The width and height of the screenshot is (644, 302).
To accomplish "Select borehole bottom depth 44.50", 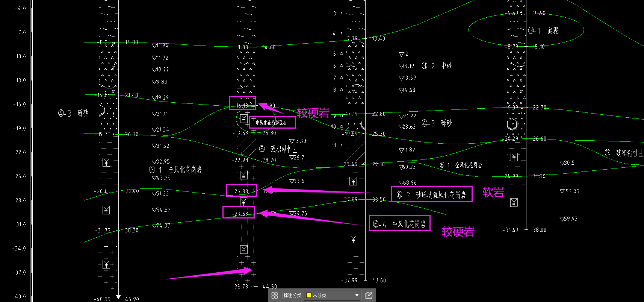I will pyautogui.click(x=270, y=287).
